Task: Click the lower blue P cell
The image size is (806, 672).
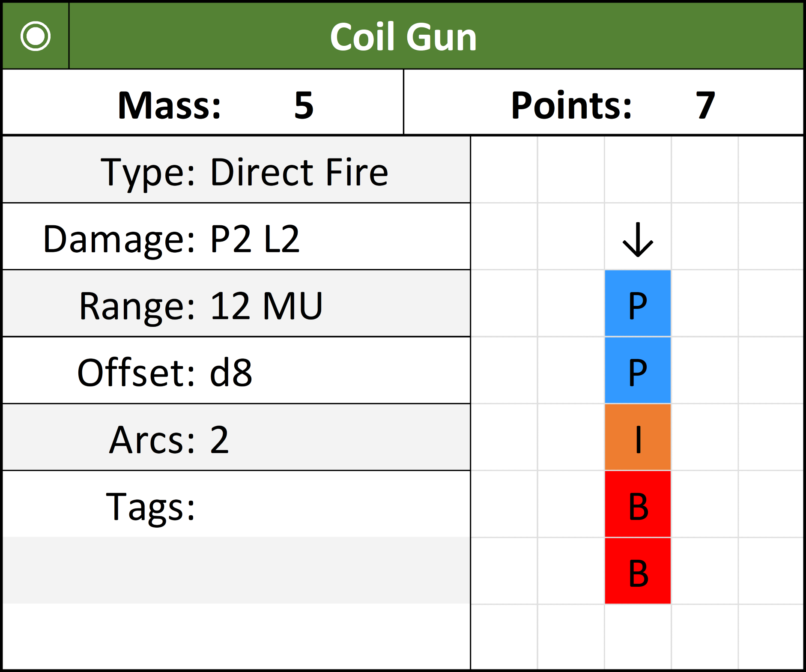Action: 638,371
